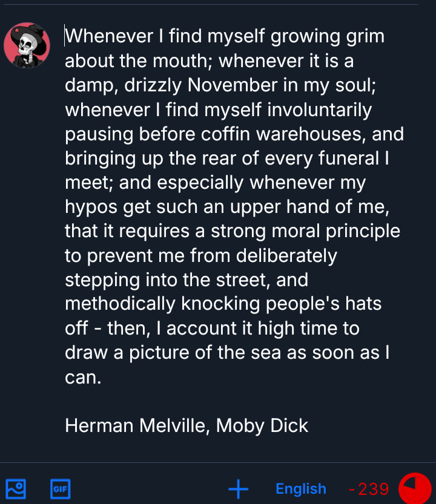Click the word "hypos" in the text
Screen dimensions: 436x504
coord(91,208)
